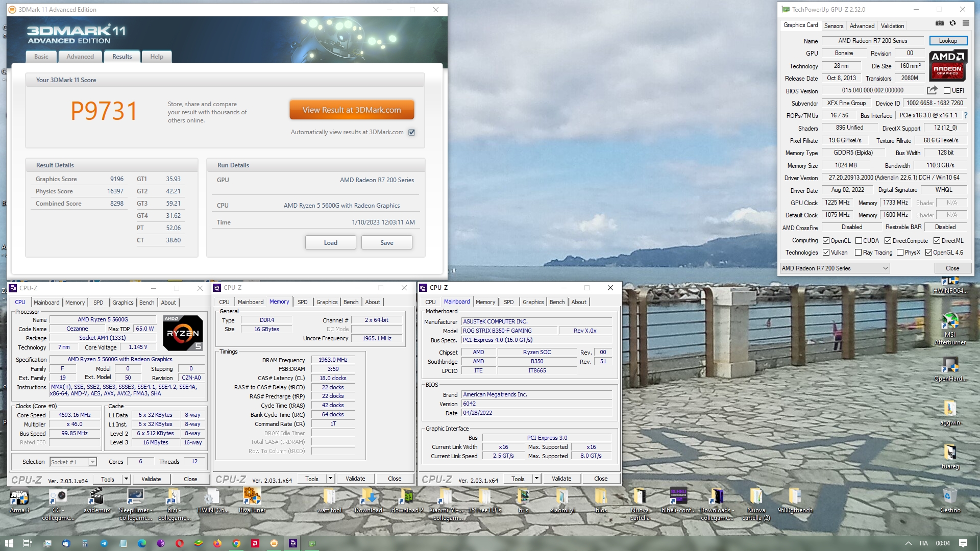Screen dimensions: 980x551
Task: Launch Firefox from the taskbar
Action: tap(217, 543)
